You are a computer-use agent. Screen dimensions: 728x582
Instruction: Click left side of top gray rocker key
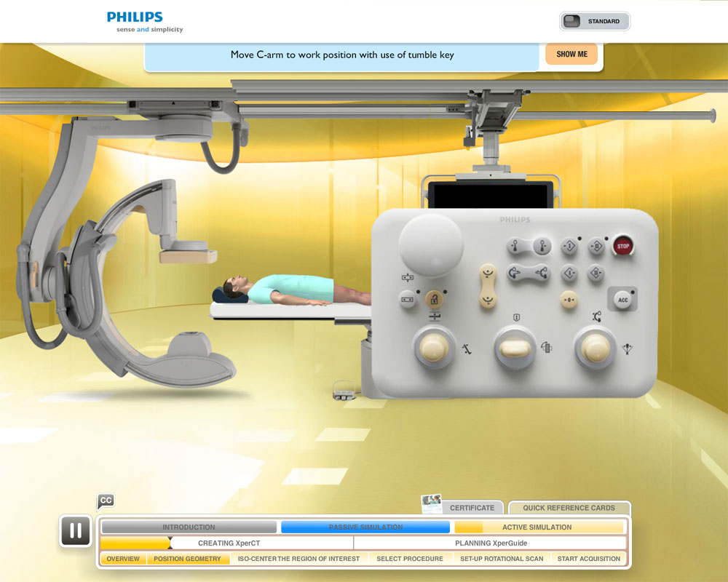[x=515, y=245]
